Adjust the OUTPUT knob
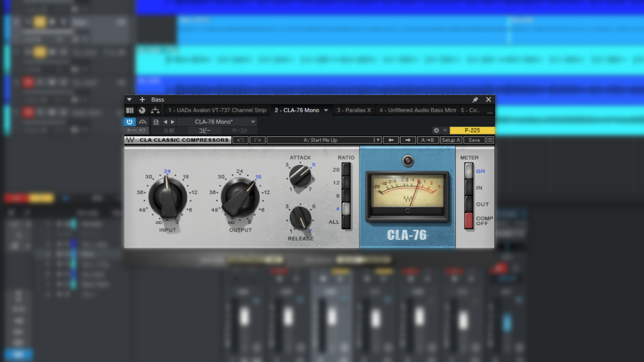Screen dimensions: 644x362 click(240, 197)
